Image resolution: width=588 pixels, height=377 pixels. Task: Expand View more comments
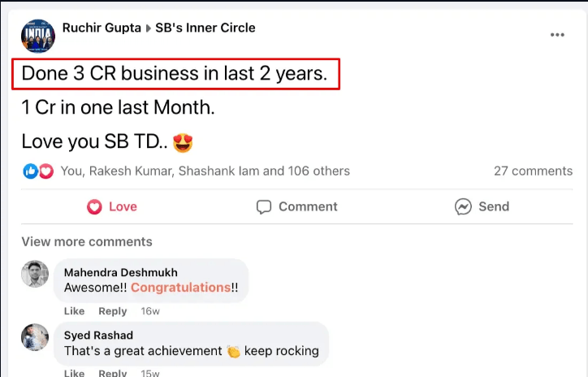pyautogui.click(x=87, y=241)
